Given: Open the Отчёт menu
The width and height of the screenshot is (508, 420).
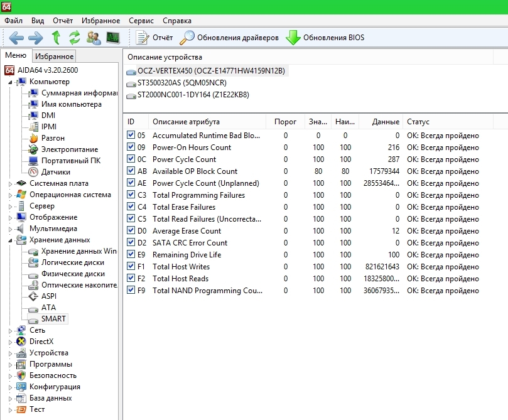Looking at the screenshot, I should pyautogui.click(x=63, y=21).
